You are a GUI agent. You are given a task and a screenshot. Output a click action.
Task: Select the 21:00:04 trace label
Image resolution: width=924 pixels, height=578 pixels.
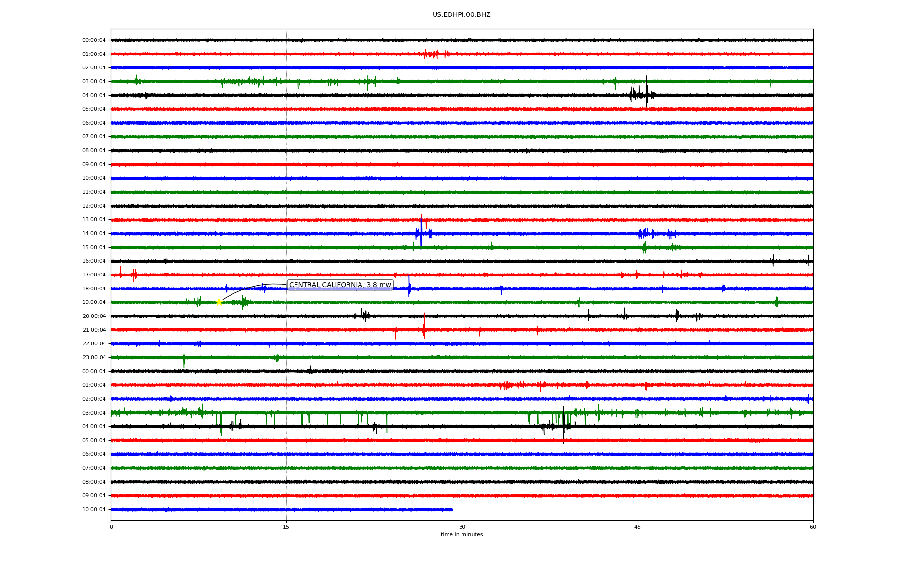coord(94,330)
